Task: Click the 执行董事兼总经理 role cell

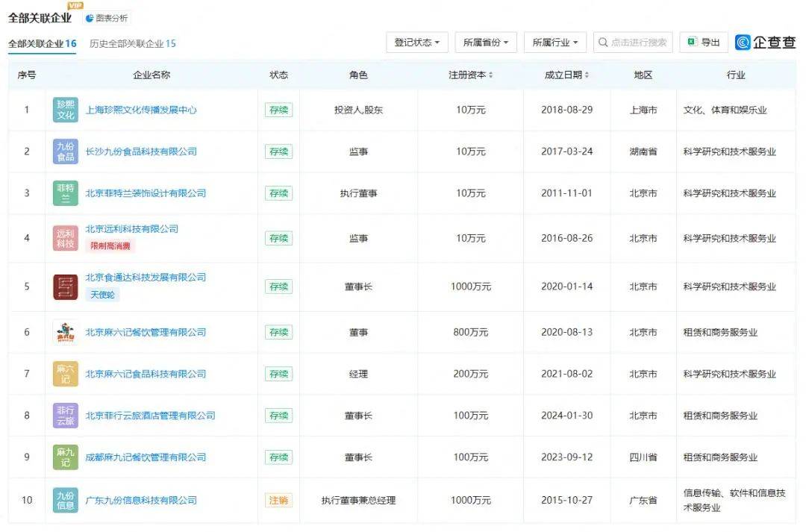Action: (358, 501)
